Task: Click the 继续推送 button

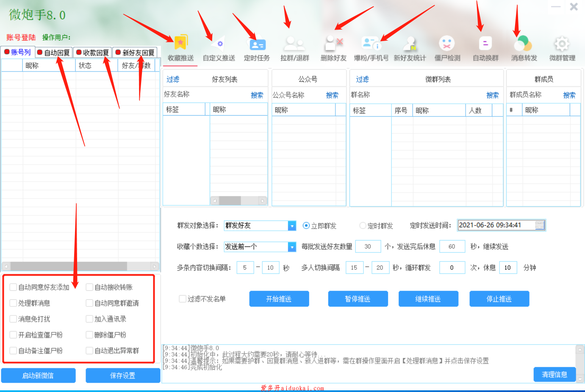Action: tap(428, 299)
